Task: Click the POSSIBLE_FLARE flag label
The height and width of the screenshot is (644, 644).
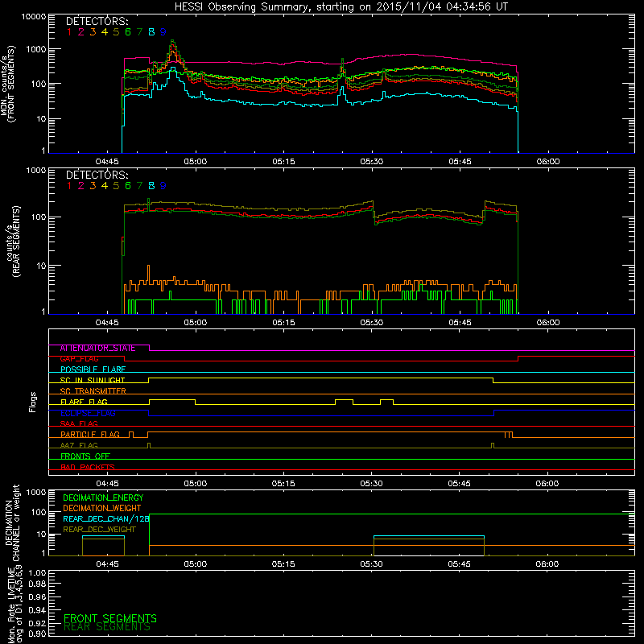Action: (93, 369)
